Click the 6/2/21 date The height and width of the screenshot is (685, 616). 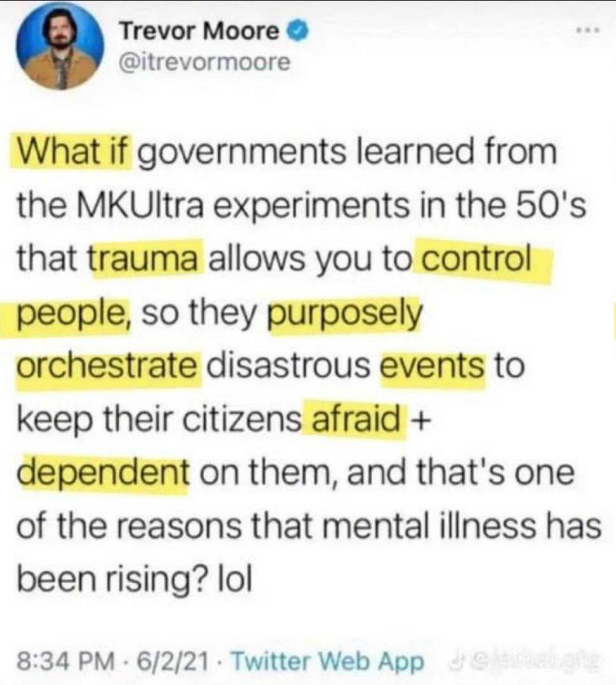[x=172, y=661]
